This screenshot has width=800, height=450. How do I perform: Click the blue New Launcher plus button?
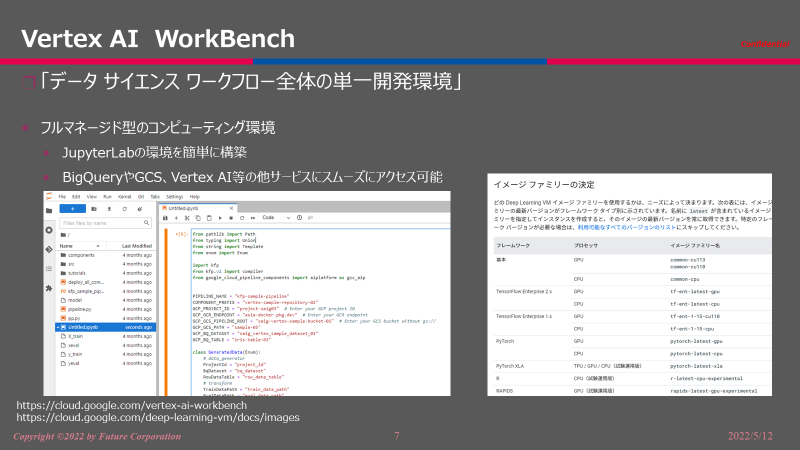72,209
